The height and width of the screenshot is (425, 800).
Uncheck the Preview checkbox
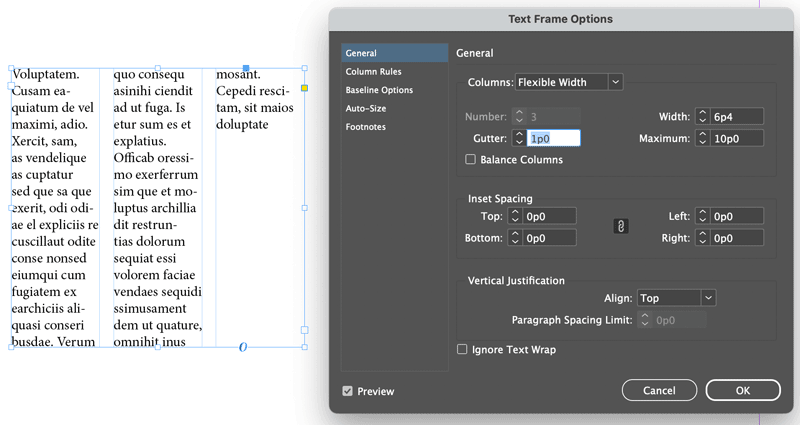click(x=347, y=391)
